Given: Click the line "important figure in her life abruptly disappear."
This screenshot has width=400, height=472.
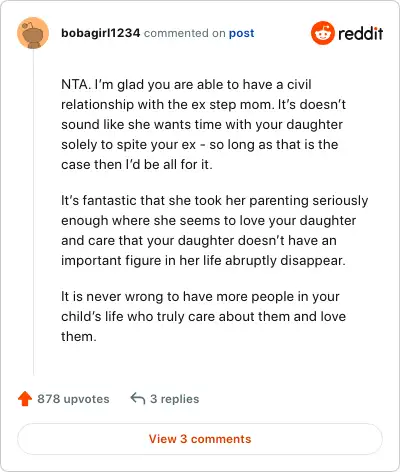Looking at the screenshot, I should pyautogui.click(x=203, y=260).
